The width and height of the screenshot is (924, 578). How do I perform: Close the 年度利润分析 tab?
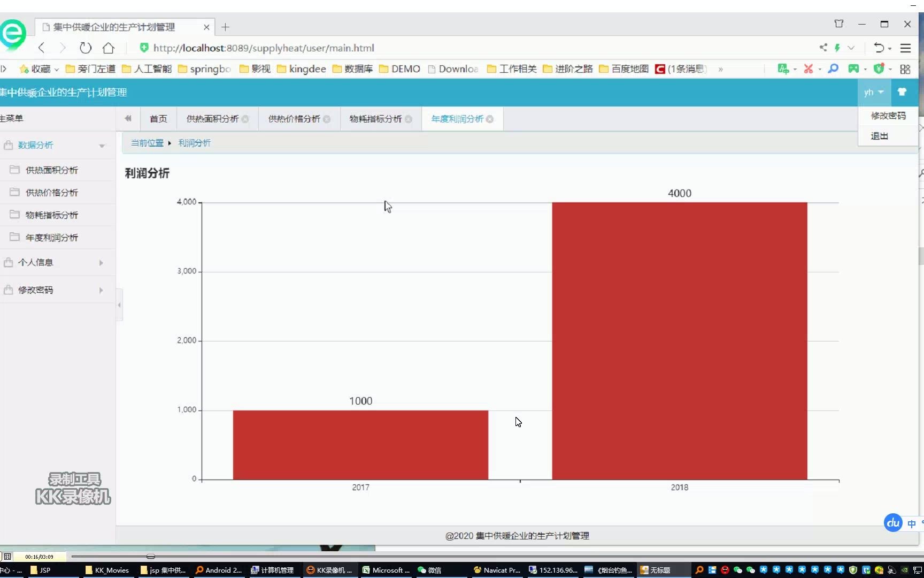click(x=490, y=119)
